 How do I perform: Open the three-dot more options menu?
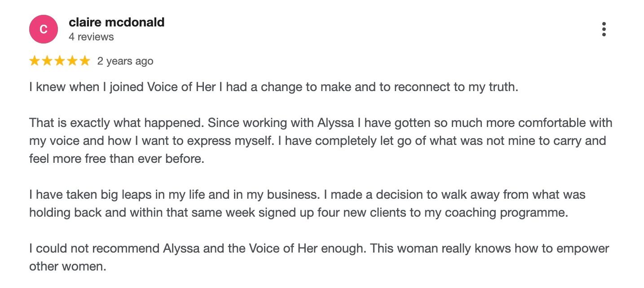click(x=604, y=29)
